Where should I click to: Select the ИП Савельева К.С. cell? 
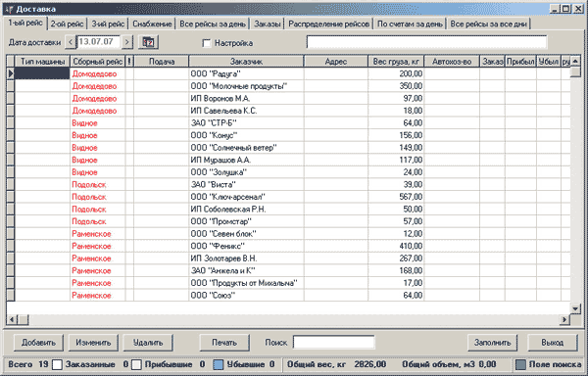pos(246,111)
